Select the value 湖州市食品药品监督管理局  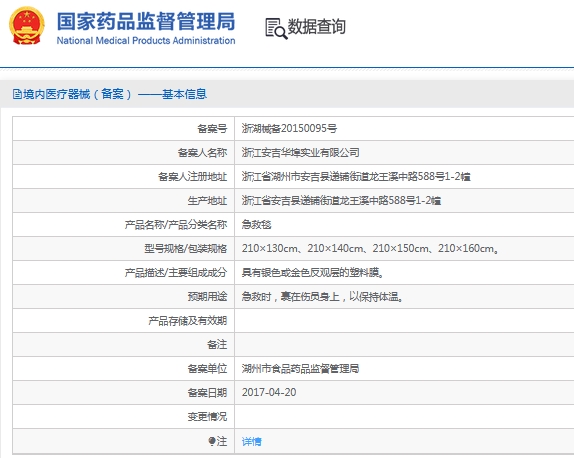pos(300,369)
